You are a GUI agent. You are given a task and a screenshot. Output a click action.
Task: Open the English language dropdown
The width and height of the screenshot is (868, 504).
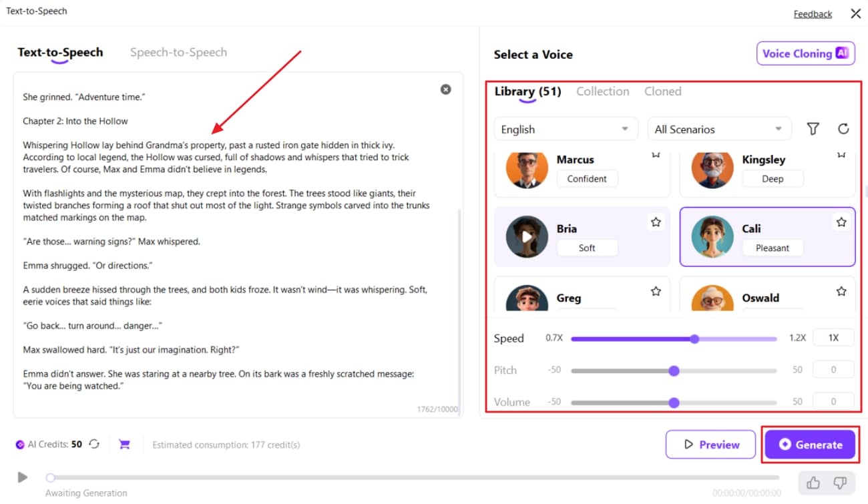coord(564,129)
